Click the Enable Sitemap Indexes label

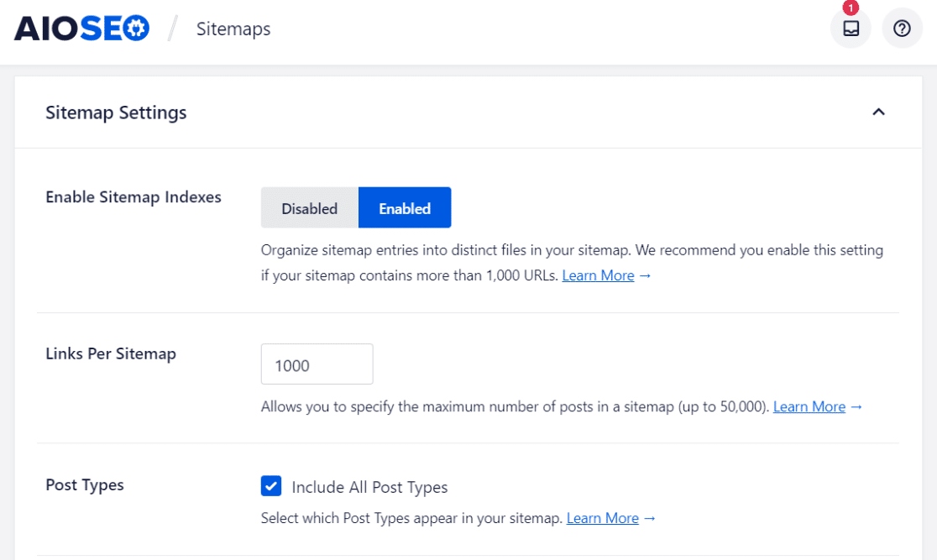133,196
